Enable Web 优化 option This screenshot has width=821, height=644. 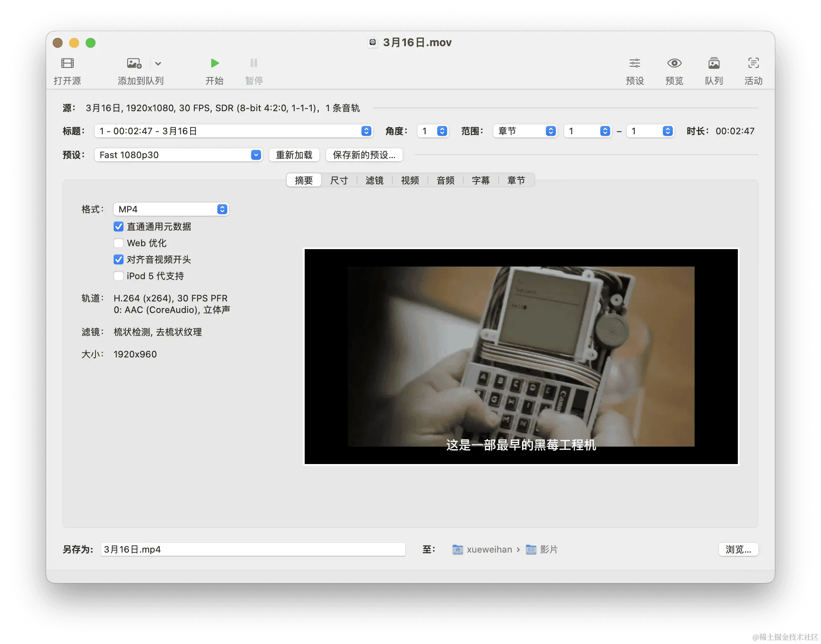pyautogui.click(x=119, y=243)
